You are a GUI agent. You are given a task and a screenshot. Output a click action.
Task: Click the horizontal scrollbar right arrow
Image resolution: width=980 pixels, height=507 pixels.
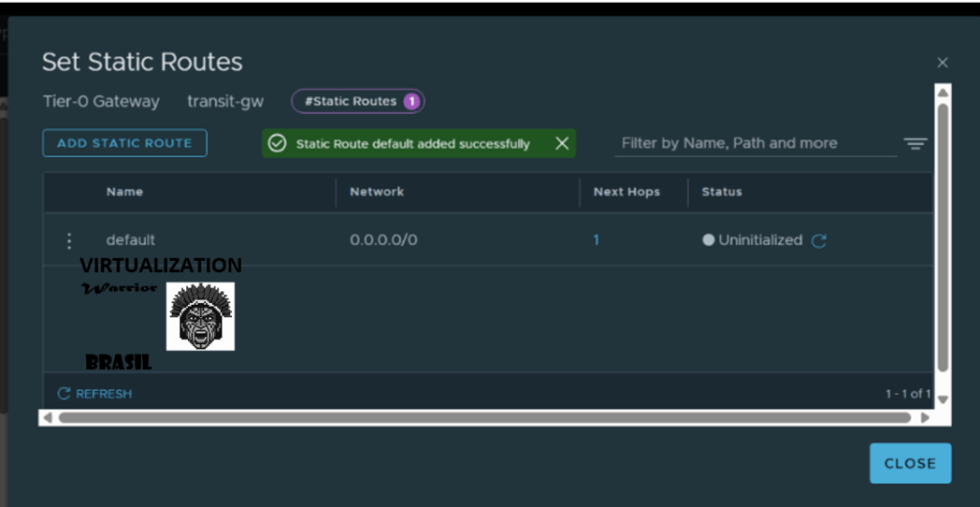pyautogui.click(x=924, y=418)
